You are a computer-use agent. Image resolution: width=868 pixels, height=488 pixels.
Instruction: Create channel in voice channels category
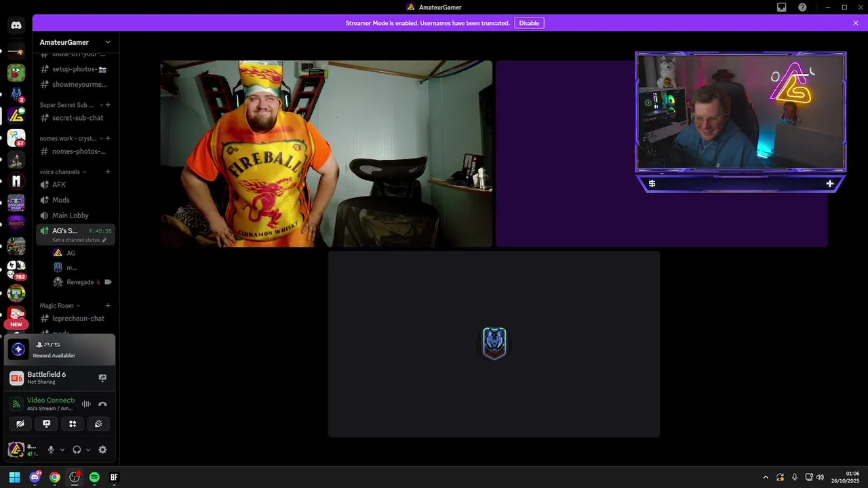pos(108,171)
